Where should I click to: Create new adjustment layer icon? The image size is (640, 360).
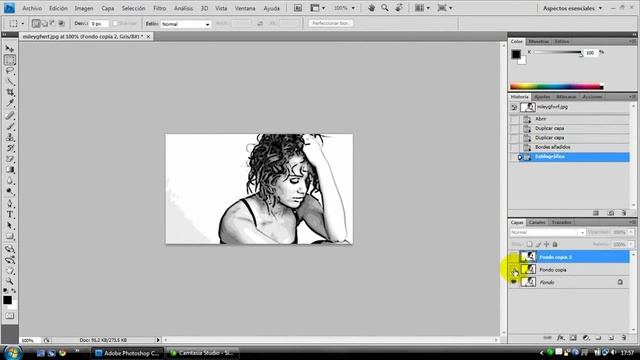click(586, 338)
